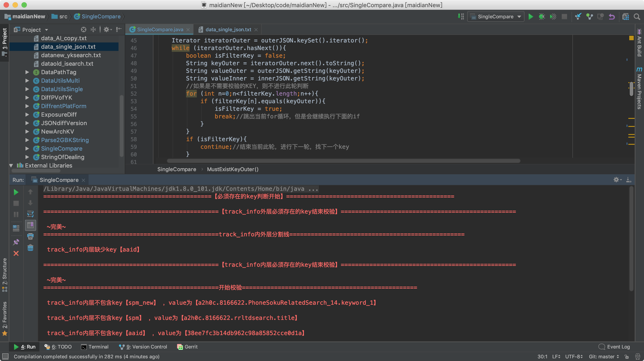Open the Search Everywhere magnifier icon
This screenshot has width=644, height=361.
(x=637, y=17)
